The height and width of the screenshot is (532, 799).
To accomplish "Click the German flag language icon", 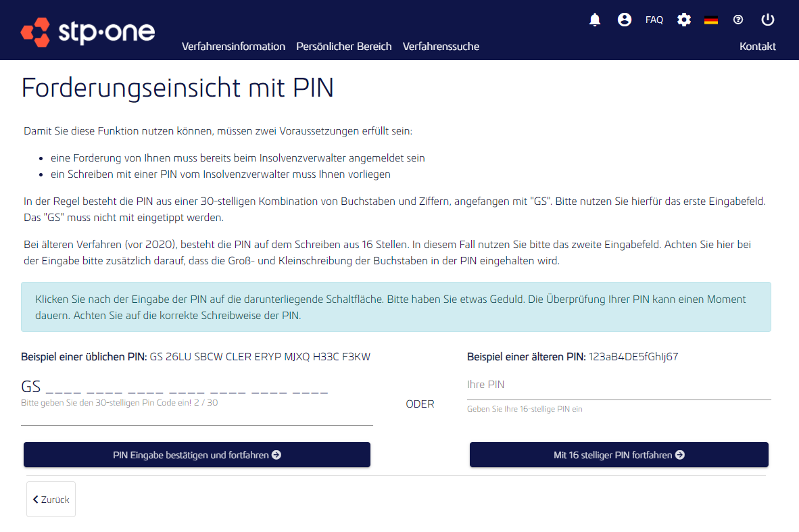I will tap(711, 20).
